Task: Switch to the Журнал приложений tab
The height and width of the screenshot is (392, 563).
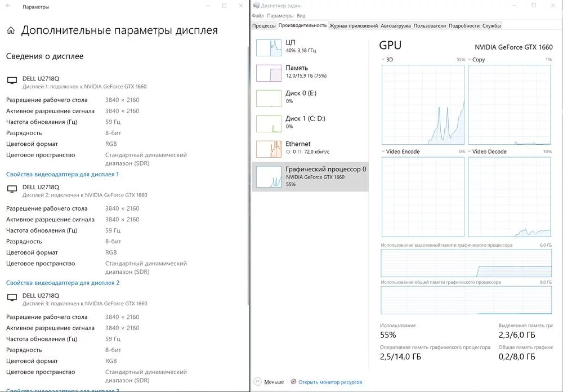Action: click(354, 26)
